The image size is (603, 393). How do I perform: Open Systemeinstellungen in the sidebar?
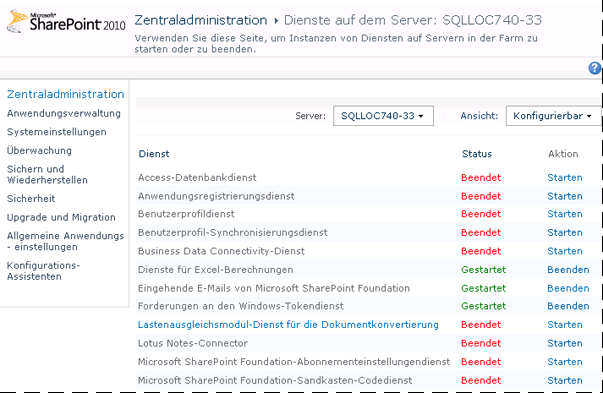[x=57, y=132]
